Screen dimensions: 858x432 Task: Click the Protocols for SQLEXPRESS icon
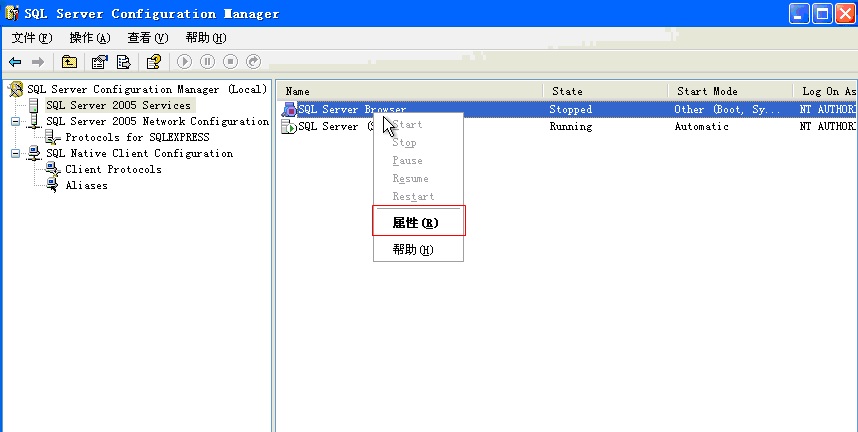tap(53, 137)
